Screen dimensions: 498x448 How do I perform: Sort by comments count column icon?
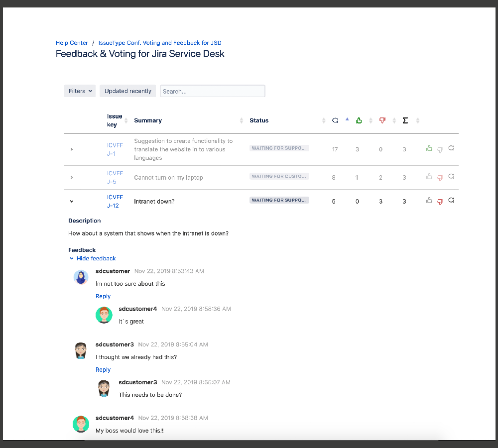(335, 120)
